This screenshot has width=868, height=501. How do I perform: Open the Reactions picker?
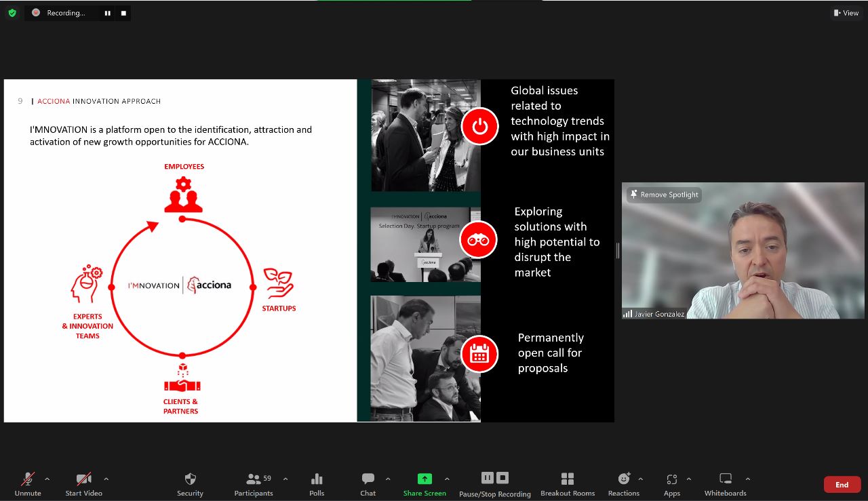coord(624,483)
